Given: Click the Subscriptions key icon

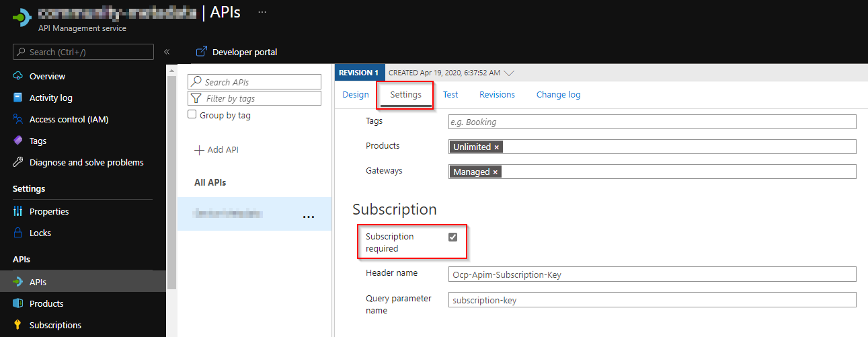Looking at the screenshot, I should click(x=18, y=325).
